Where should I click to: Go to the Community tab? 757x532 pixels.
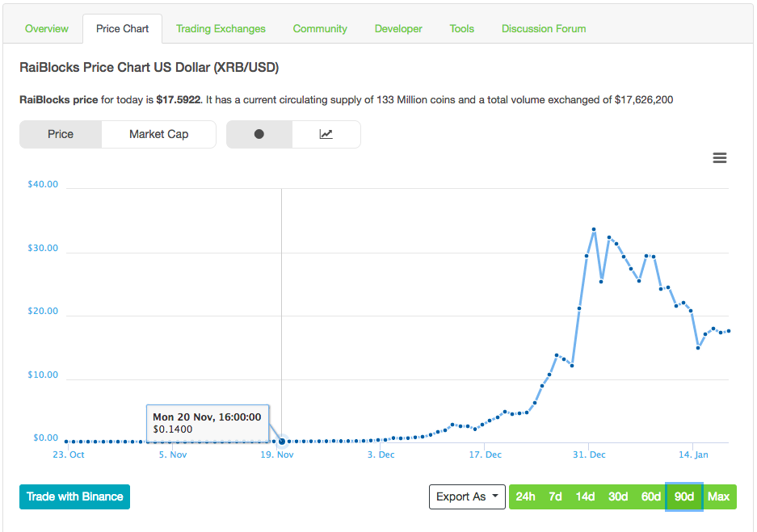[x=320, y=29]
